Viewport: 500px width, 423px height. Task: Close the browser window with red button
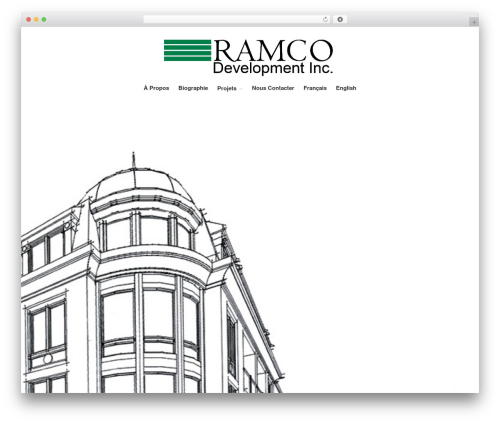(29, 20)
